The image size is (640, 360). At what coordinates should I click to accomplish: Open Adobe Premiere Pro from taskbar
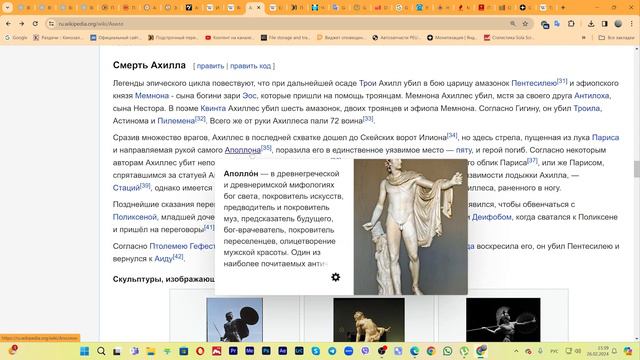tap(233, 351)
